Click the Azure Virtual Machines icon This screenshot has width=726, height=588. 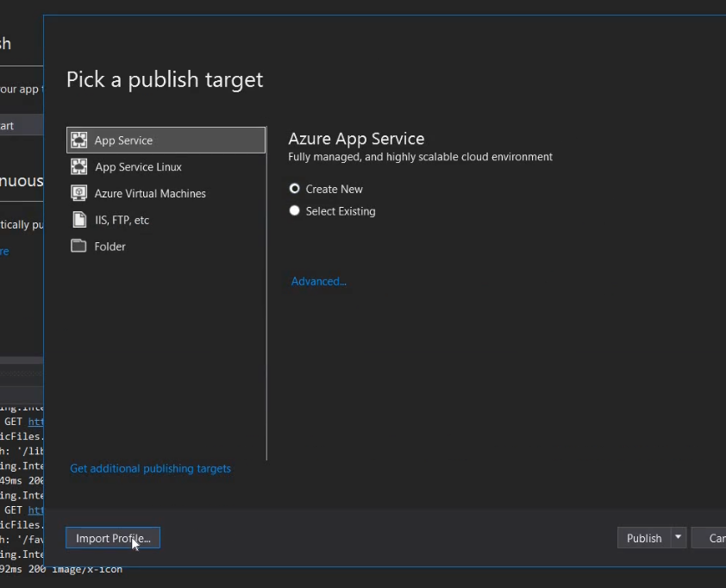coord(79,194)
